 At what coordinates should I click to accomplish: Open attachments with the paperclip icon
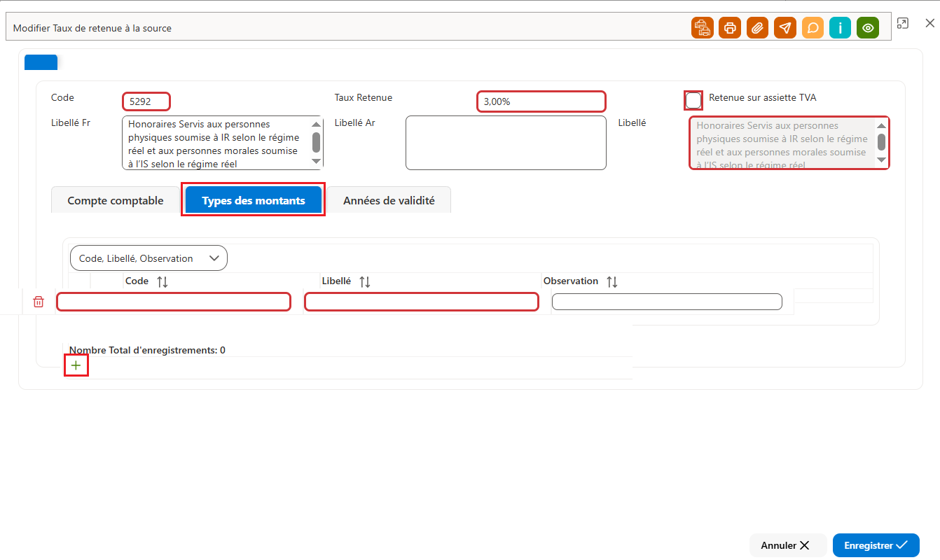(757, 28)
